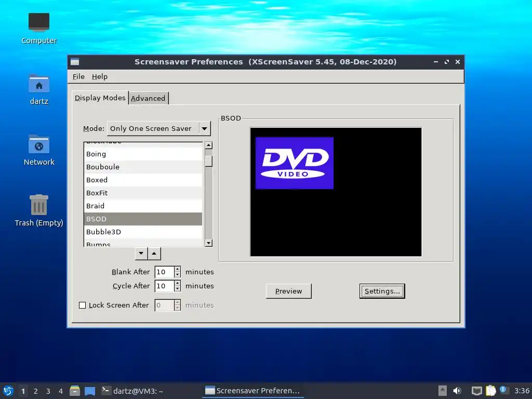Image resolution: width=532 pixels, height=399 pixels.
Task: Click the removable media eject tray icon
Action: [x=442, y=391]
